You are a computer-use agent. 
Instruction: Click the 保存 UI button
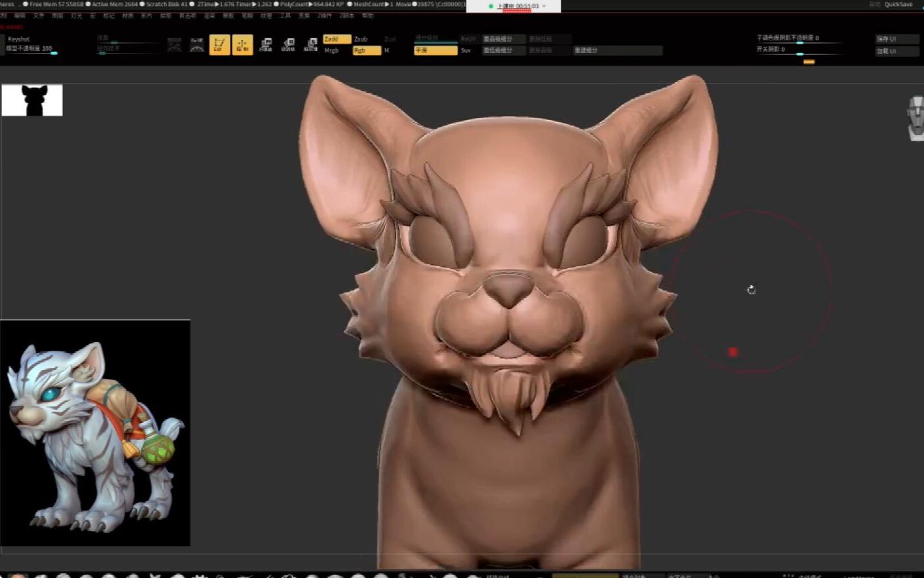pos(898,39)
